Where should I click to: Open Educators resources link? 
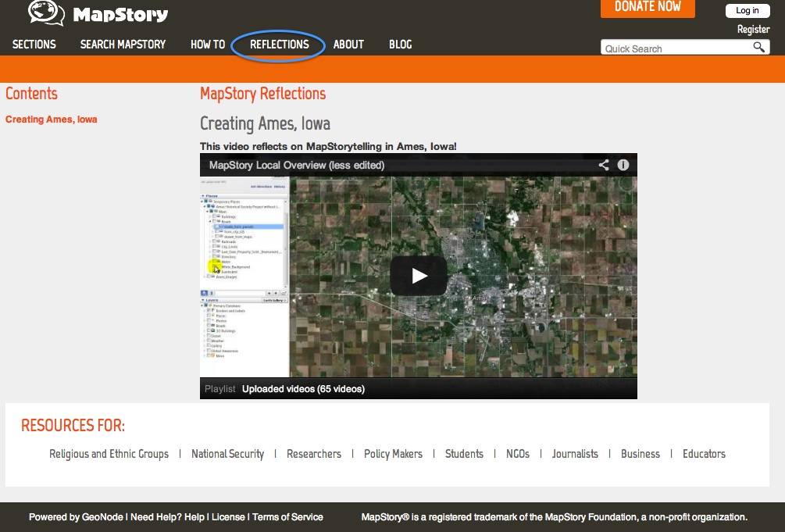pyautogui.click(x=704, y=454)
